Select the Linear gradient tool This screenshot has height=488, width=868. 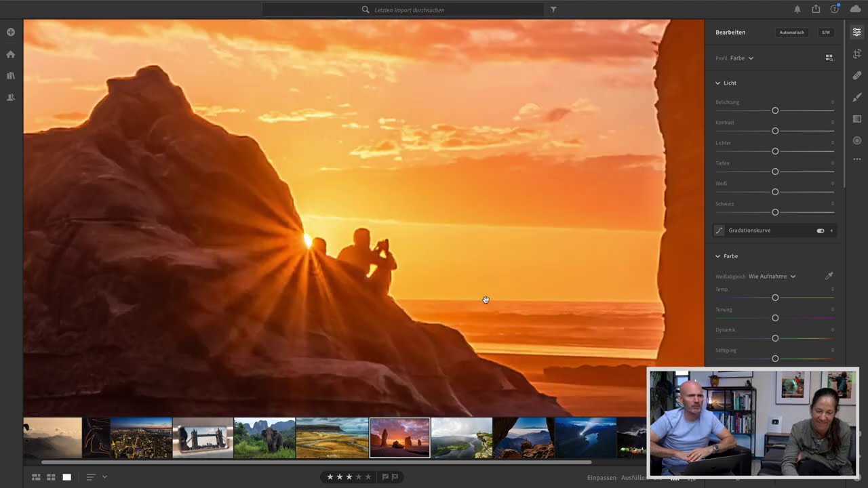[857, 119]
